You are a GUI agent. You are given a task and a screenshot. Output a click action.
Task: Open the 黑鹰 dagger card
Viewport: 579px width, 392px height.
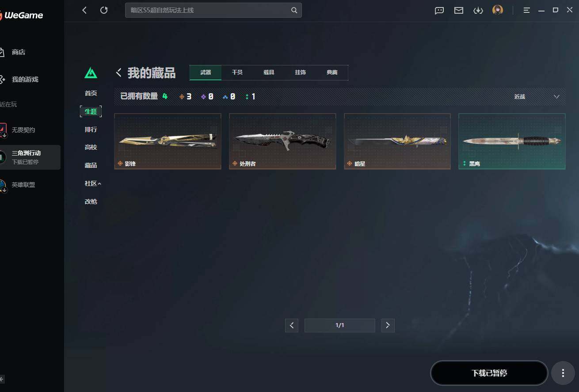(x=512, y=141)
